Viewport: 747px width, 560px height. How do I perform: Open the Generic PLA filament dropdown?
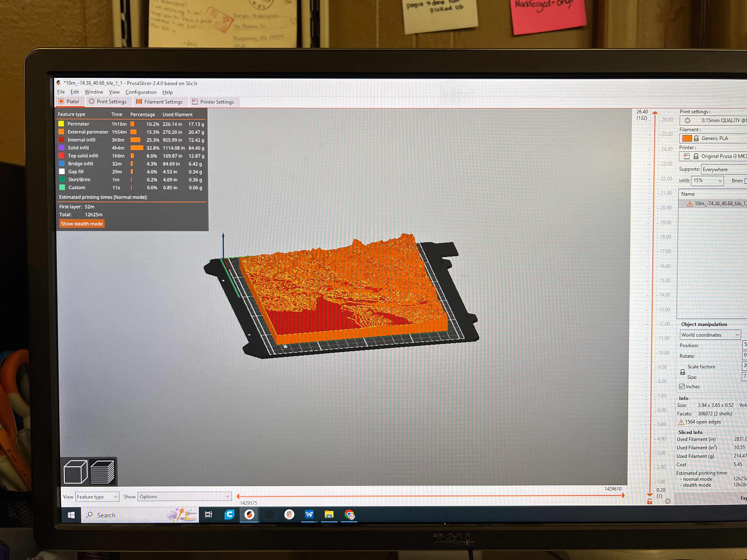713,138
